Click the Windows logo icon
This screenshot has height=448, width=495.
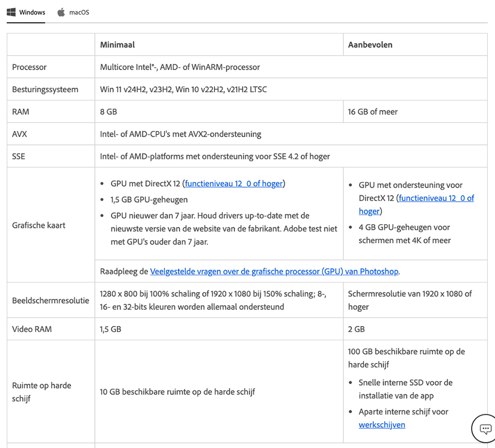tap(11, 12)
